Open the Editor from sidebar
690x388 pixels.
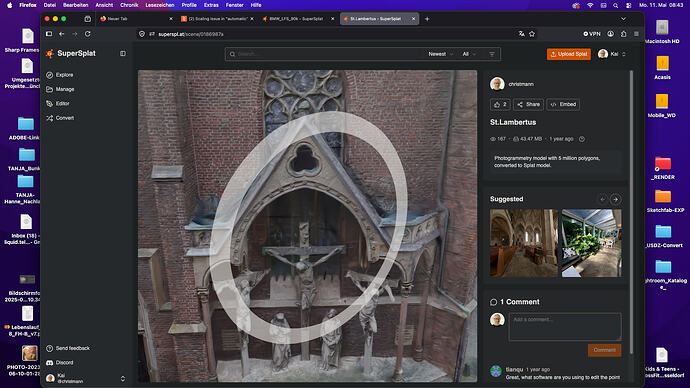click(x=58, y=104)
